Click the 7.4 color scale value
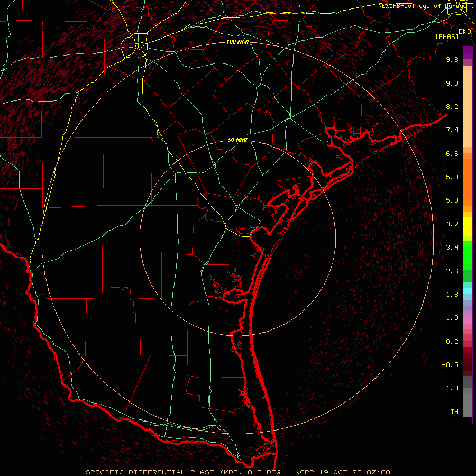Viewport: 476px width, 476px height. coord(452,130)
